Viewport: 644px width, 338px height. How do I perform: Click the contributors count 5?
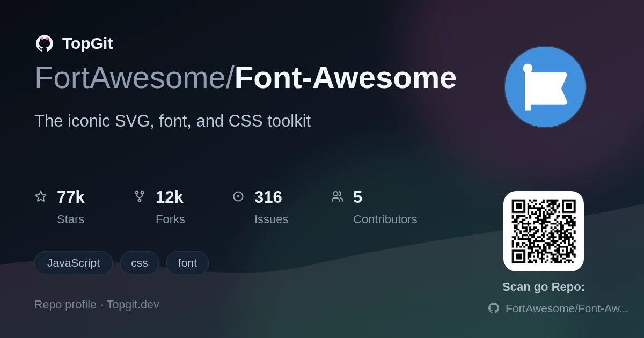click(357, 197)
